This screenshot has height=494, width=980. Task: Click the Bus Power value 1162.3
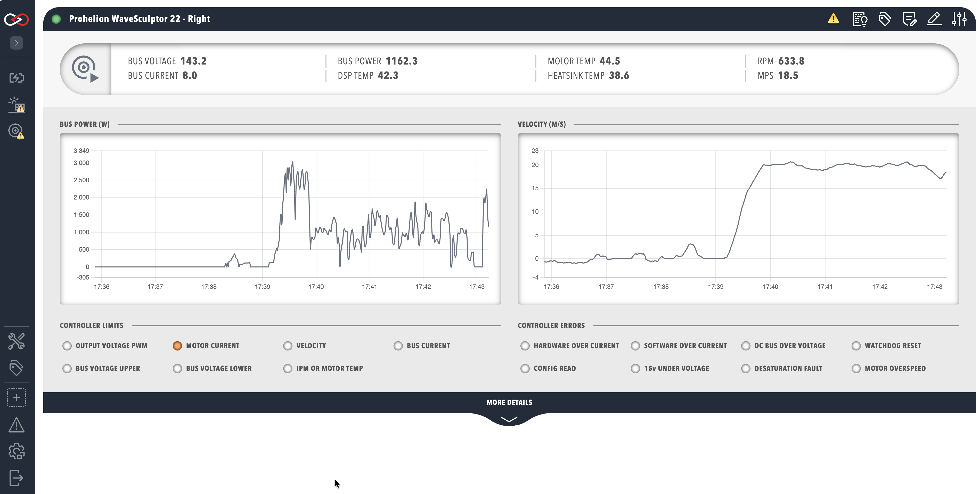tap(402, 61)
